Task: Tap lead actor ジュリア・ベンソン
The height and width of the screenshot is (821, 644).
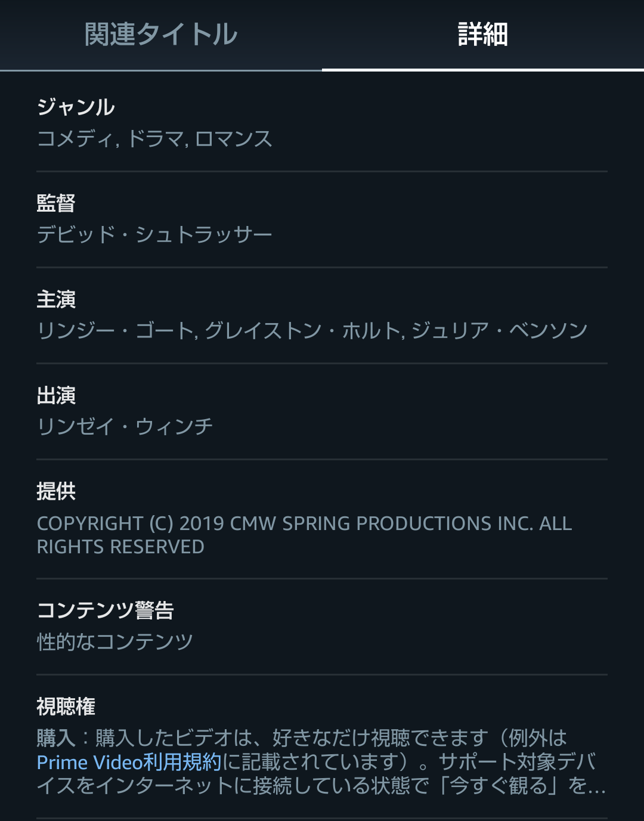Action: [x=500, y=331]
